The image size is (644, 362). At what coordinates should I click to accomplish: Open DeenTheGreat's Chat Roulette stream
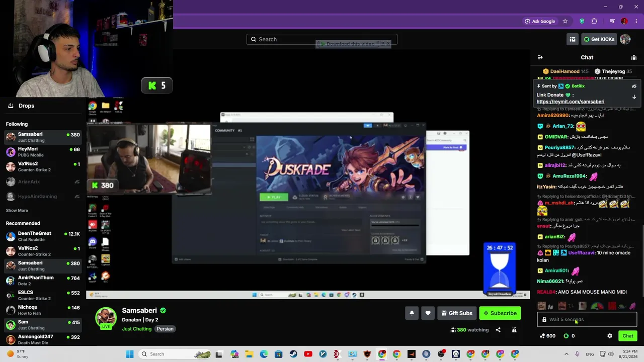[43, 236]
